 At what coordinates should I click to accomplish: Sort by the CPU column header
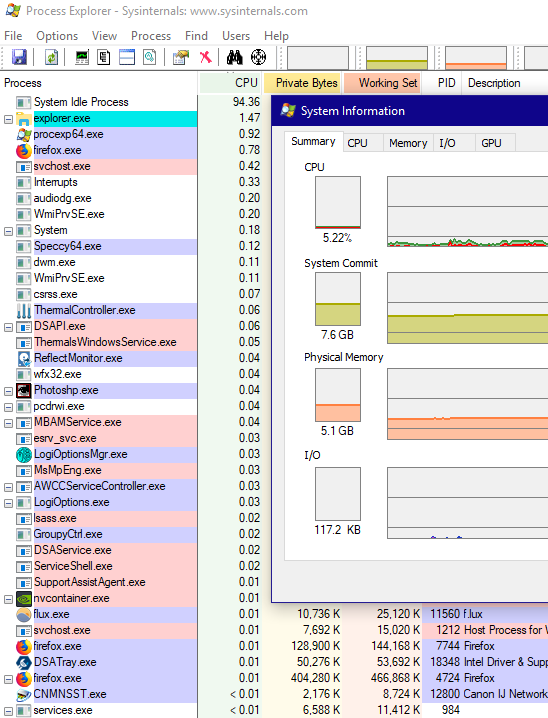tap(230, 83)
